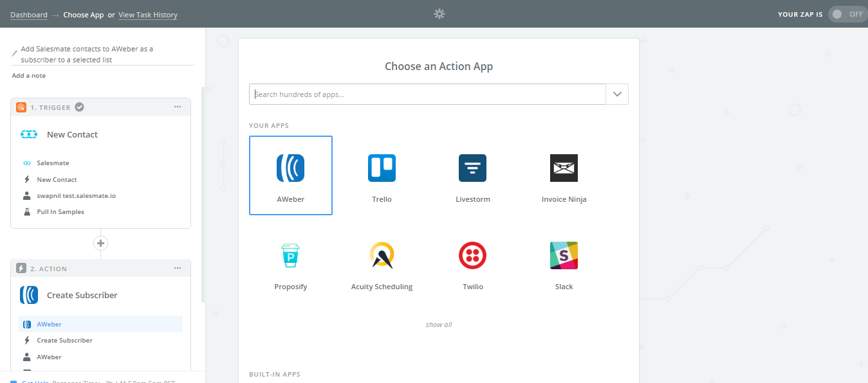Pick the Livestorm app icon
Image resolution: width=868 pixels, height=383 pixels.
(472, 168)
